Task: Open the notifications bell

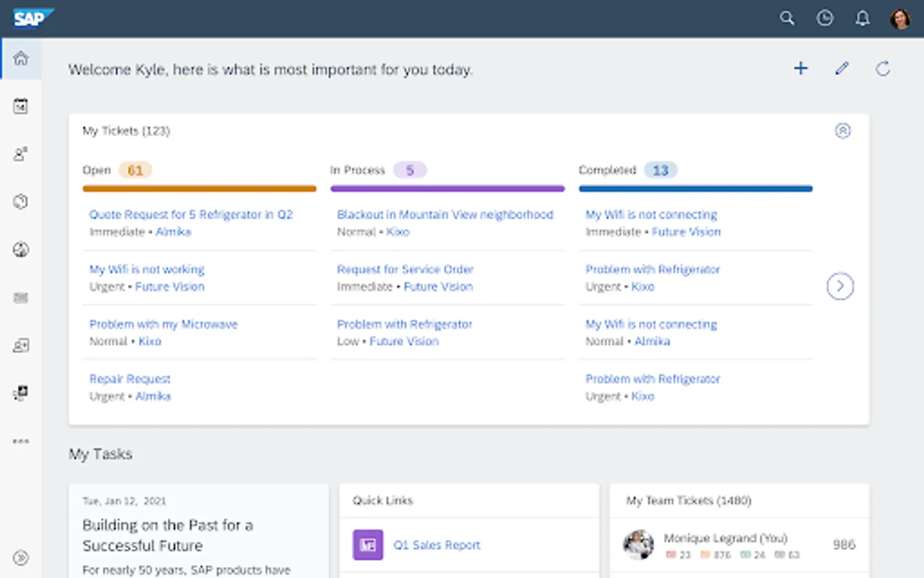Action: click(862, 18)
